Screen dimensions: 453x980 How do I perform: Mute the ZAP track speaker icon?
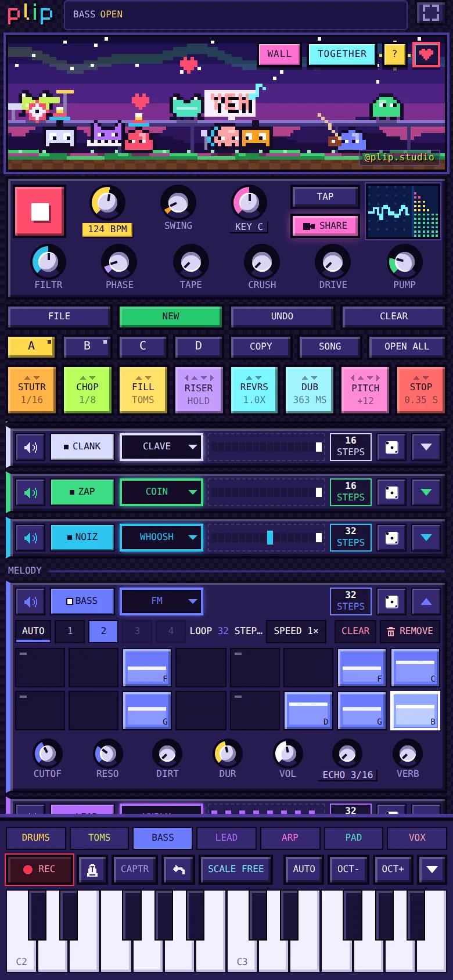point(30,492)
